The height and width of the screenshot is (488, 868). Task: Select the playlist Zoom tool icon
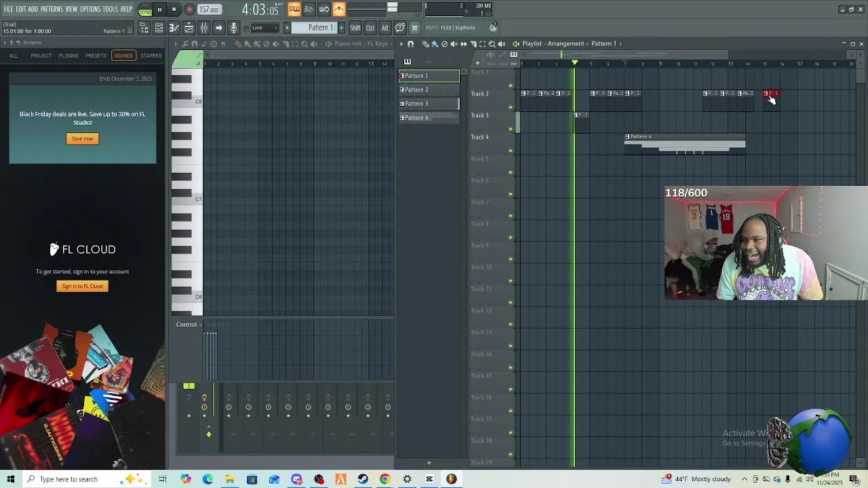tap(492, 44)
